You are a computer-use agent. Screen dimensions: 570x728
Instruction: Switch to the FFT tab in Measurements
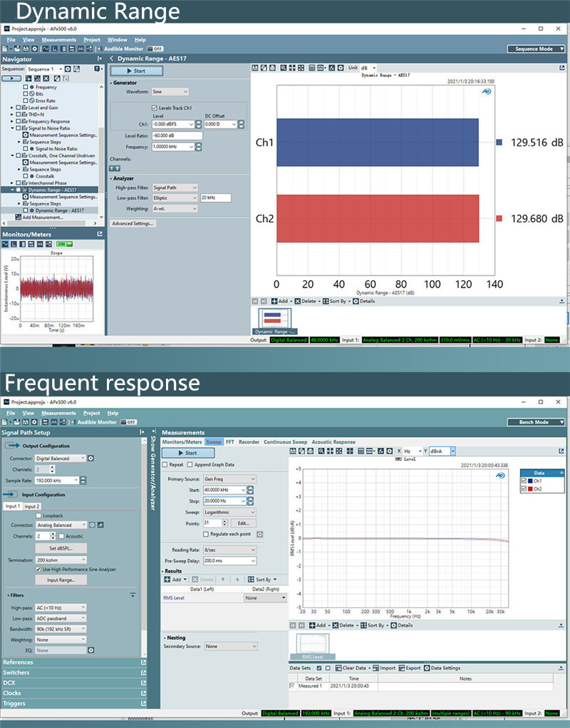pos(230,442)
